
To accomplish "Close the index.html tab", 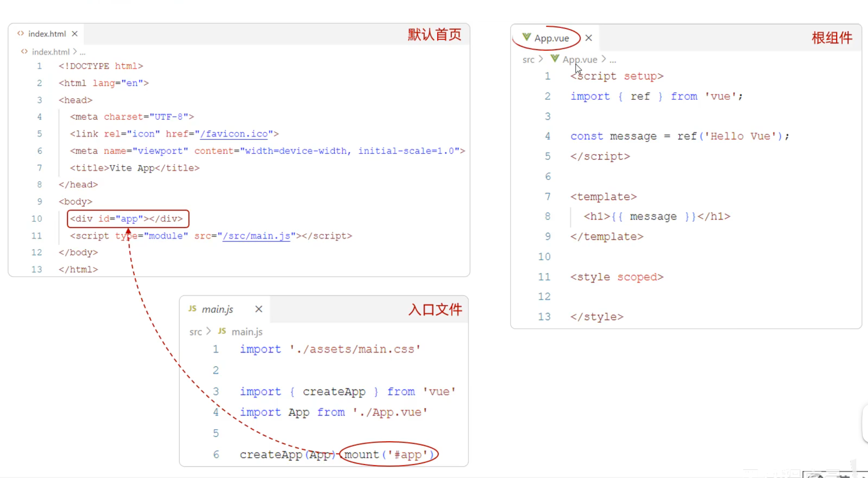I will coord(74,34).
